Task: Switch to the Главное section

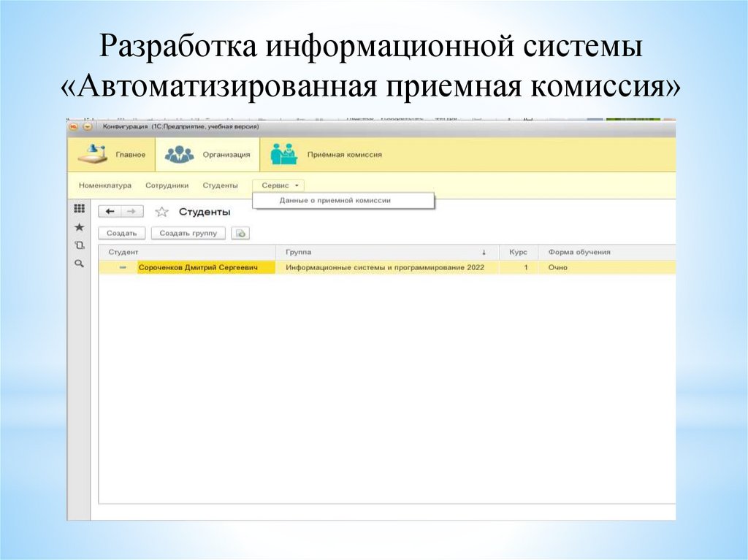Action: pos(112,154)
